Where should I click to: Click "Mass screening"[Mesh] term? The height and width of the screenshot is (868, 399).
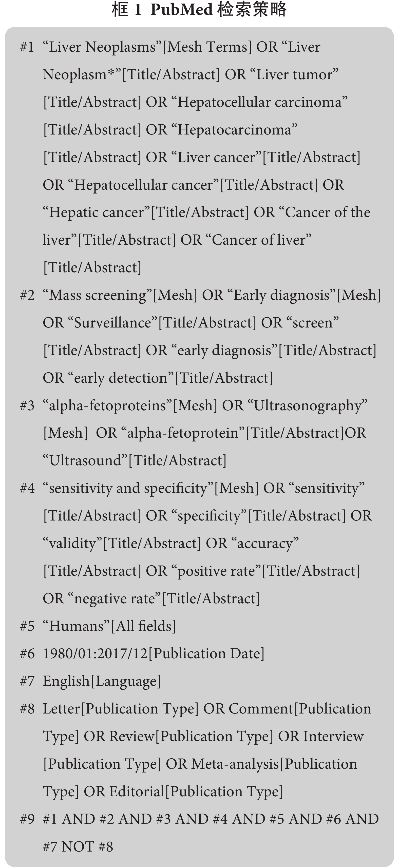click(x=120, y=296)
